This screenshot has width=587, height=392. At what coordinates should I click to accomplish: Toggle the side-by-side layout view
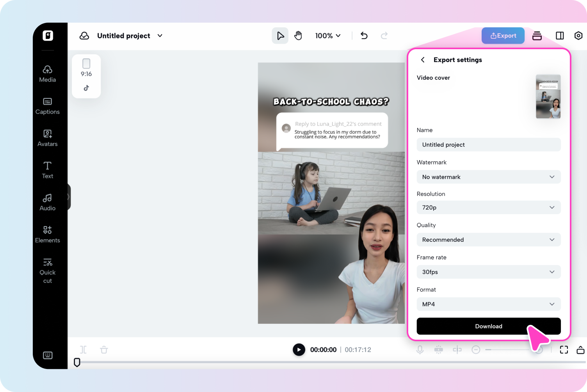(x=560, y=36)
